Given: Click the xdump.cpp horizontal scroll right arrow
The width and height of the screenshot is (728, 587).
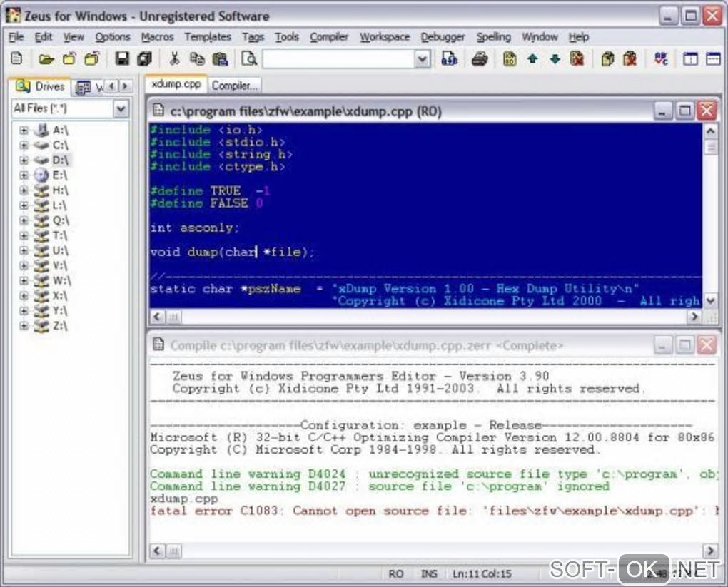Looking at the screenshot, I should 694,317.
